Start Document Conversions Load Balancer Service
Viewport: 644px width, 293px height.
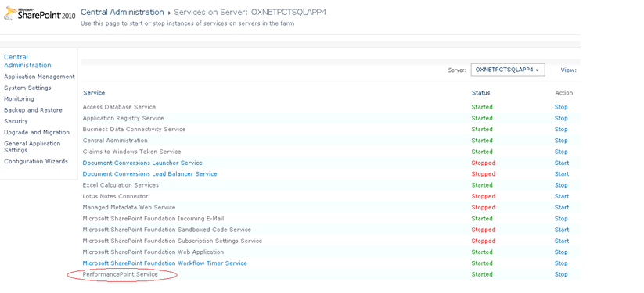click(x=562, y=174)
